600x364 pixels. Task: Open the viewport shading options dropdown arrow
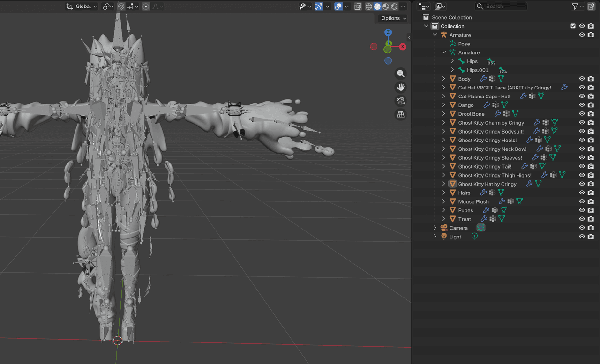pos(403,7)
